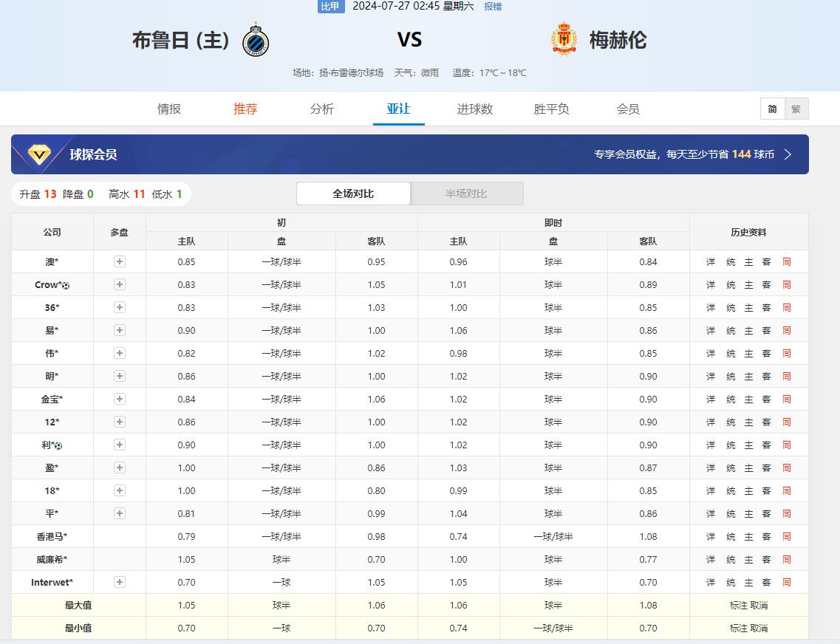Click 详 link in the 易* row

[x=711, y=331]
